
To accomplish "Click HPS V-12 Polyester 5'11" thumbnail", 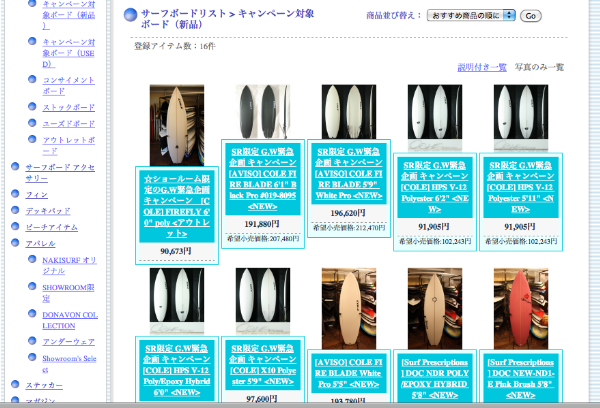I will pos(521,118).
